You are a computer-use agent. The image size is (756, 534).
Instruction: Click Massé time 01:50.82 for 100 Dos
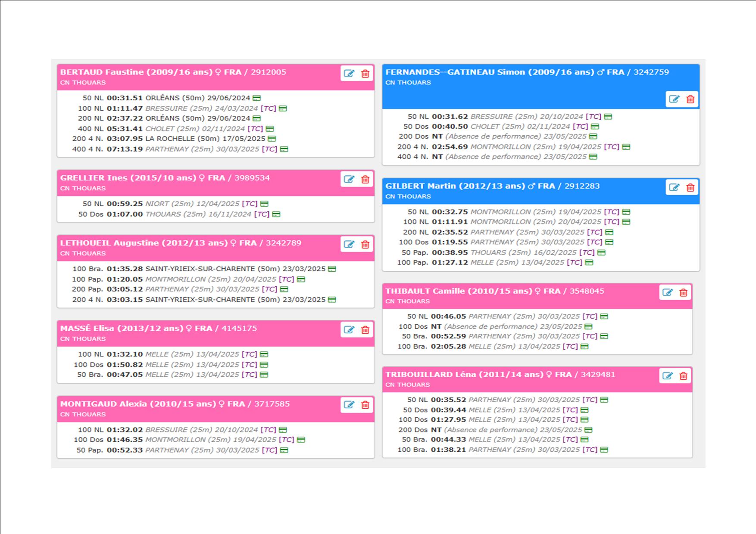coord(125,365)
